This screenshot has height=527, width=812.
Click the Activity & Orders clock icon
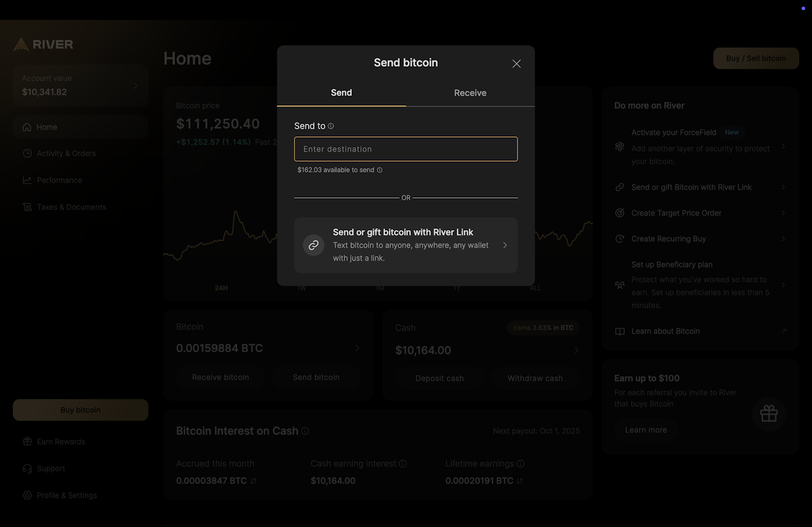click(x=27, y=153)
